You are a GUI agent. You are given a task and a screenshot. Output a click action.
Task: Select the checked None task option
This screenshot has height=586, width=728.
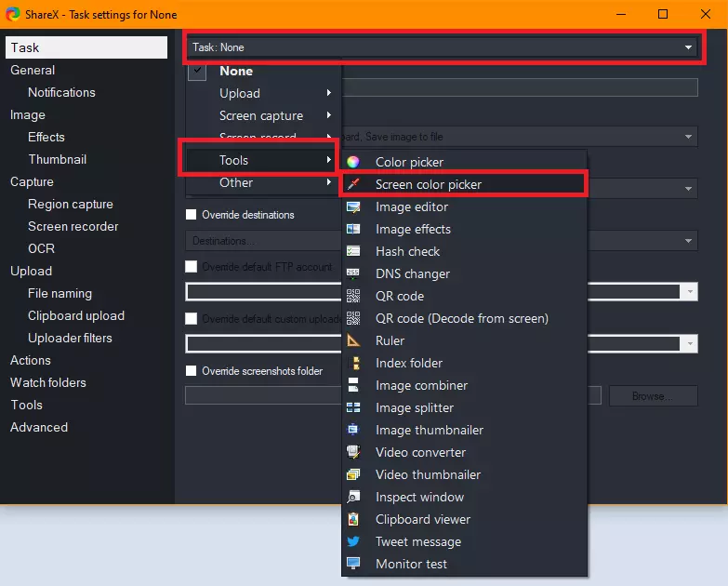264,71
